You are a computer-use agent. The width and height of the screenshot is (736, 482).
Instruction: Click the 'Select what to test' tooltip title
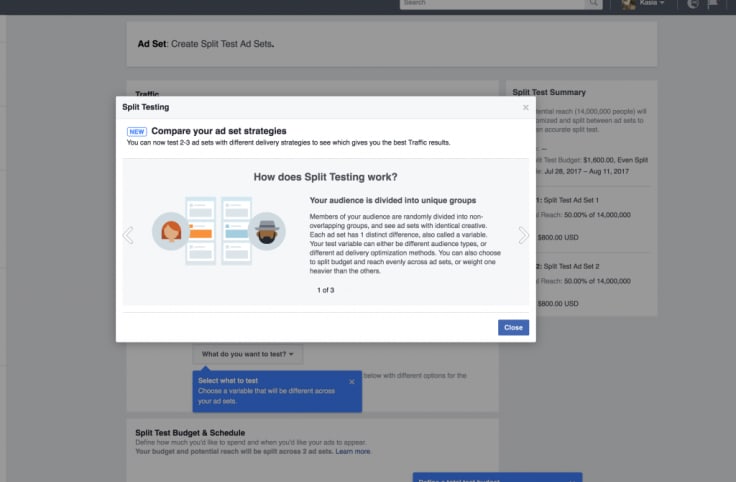pyautogui.click(x=228, y=381)
